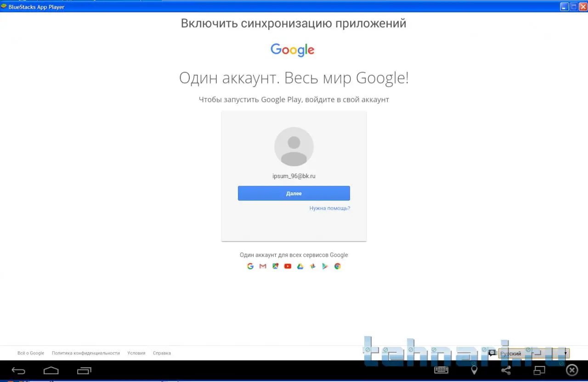Click the circled X exit icon
Image resolution: width=588 pixels, height=382 pixels.
pyautogui.click(x=572, y=370)
